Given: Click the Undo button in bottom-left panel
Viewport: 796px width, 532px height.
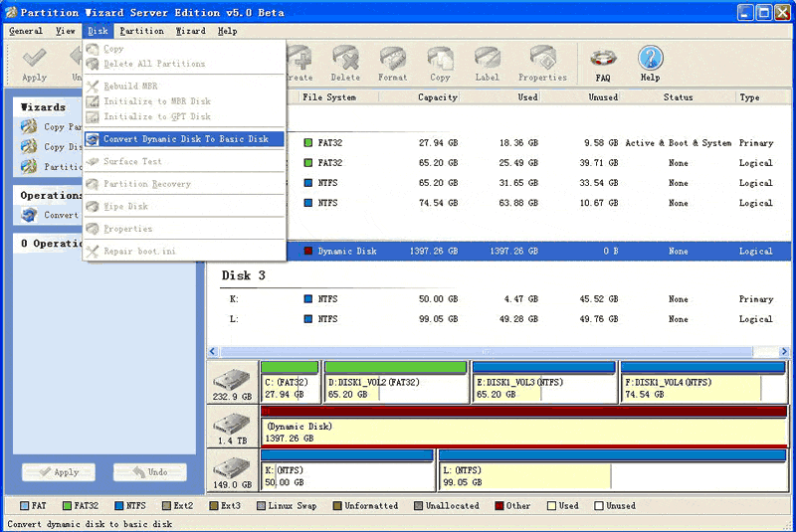Looking at the screenshot, I should point(150,472).
